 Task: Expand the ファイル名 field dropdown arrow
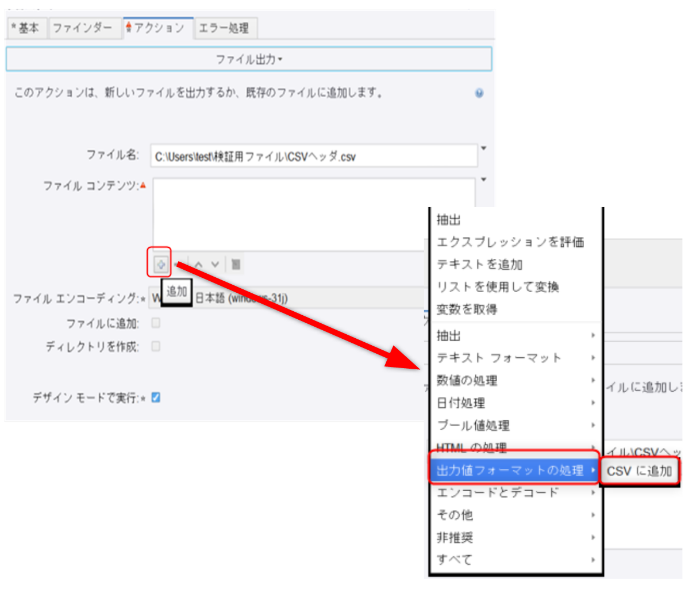tap(483, 147)
